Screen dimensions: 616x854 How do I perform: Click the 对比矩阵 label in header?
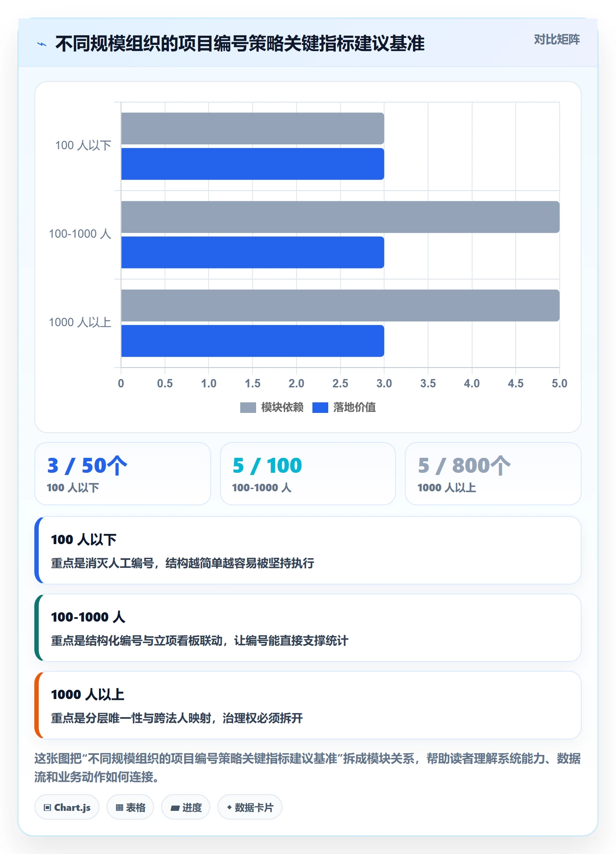point(557,40)
